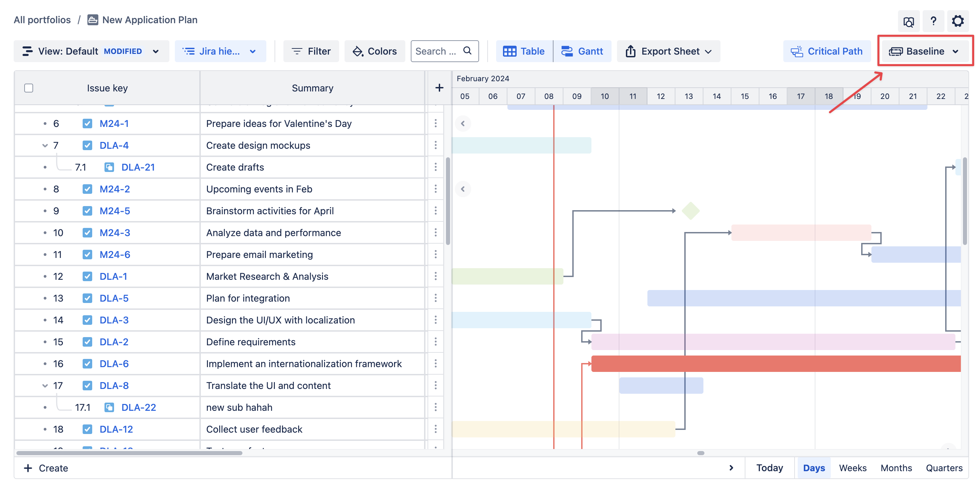The height and width of the screenshot is (492, 980).
Task: Switch to the Table view tab
Action: 524,51
